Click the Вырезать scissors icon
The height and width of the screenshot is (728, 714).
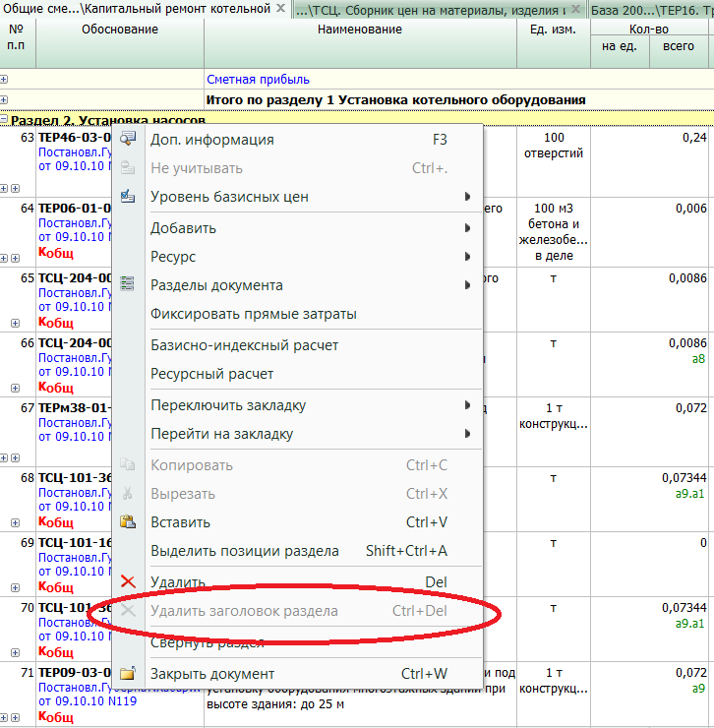point(127,494)
